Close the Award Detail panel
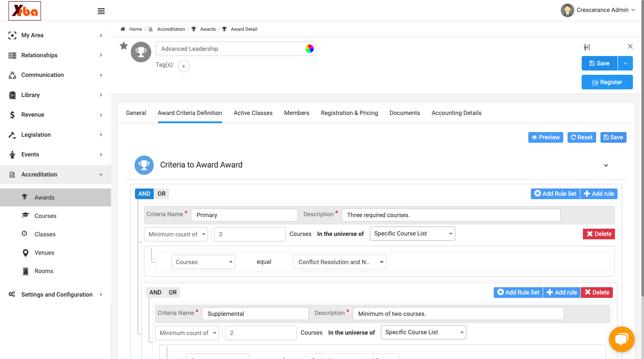 (630, 46)
